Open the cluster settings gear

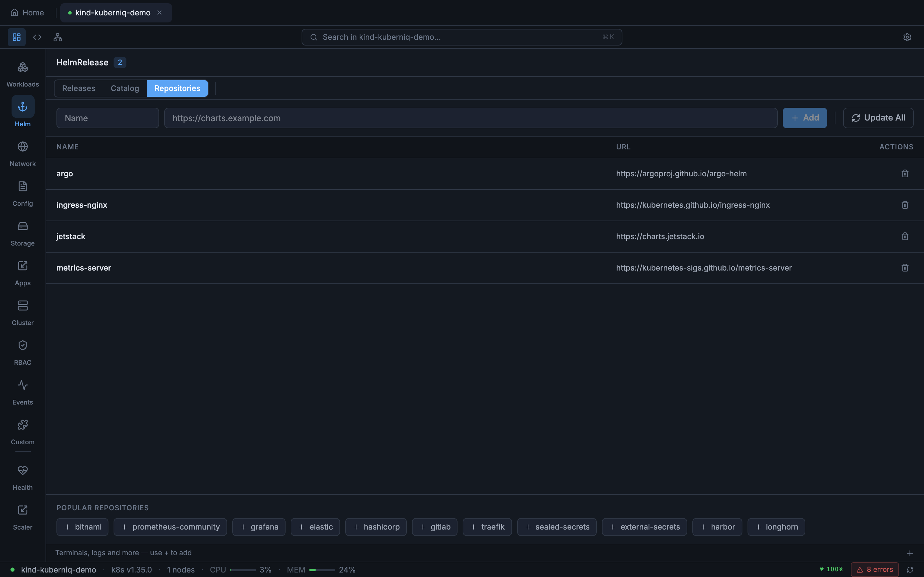click(x=907, y=37)
